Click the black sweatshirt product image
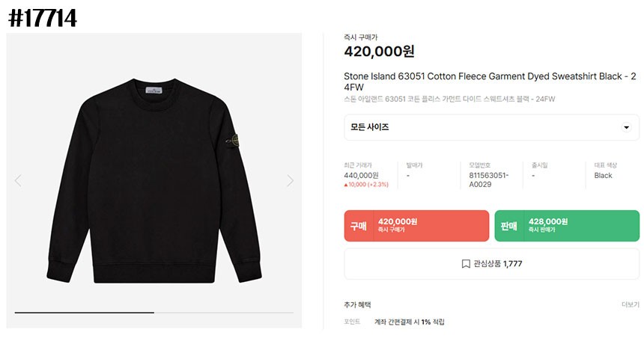 point(154,180)
